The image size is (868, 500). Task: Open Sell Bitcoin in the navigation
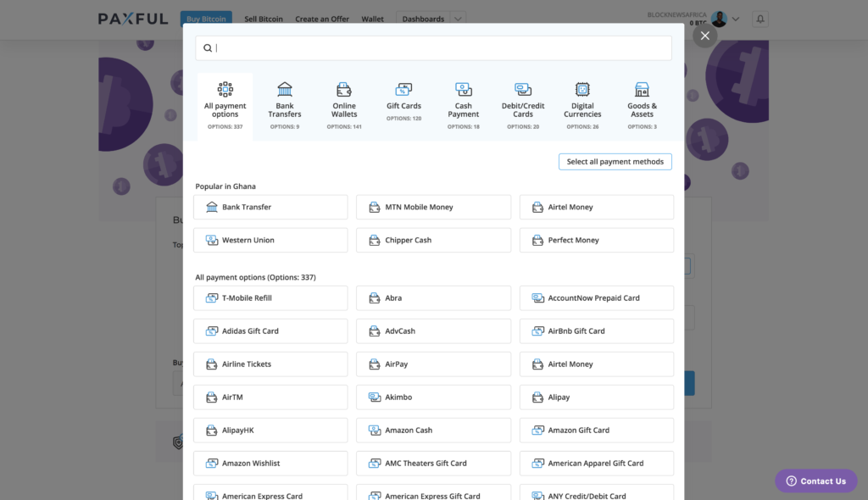pos(264,19)
